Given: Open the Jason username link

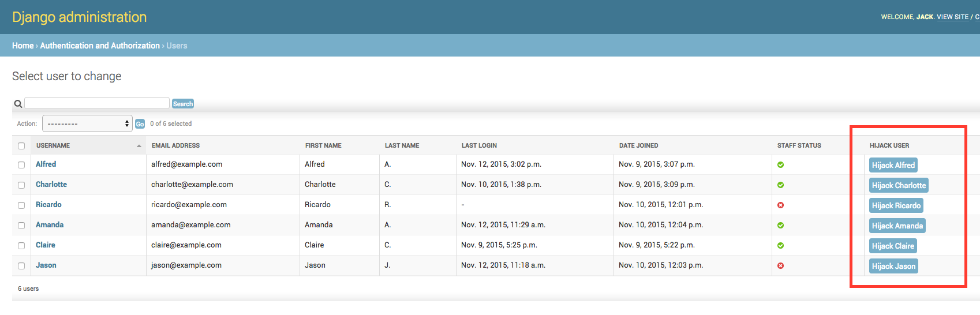Looking at the screenshot, I should pyautogui.click(x=46, y=265).
